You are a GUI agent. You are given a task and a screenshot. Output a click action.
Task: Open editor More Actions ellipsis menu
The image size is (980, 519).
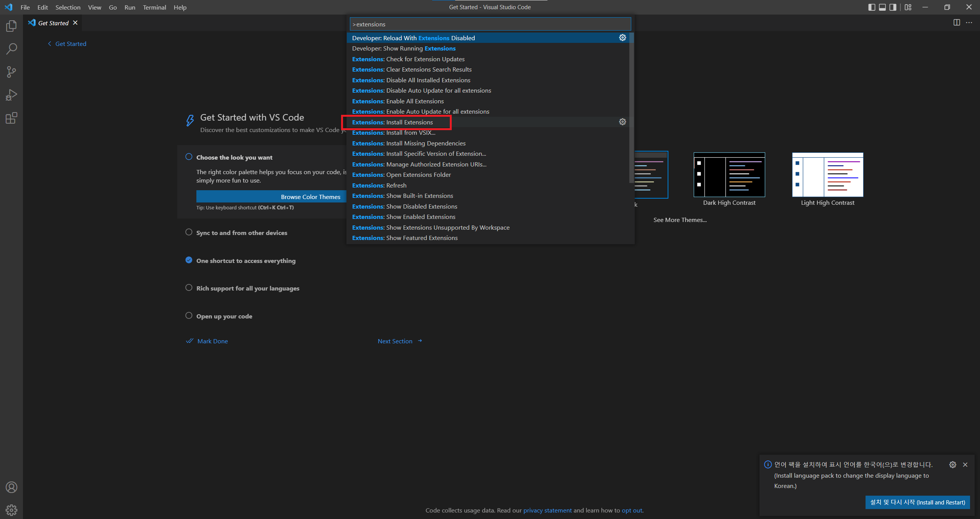[969, 23]
